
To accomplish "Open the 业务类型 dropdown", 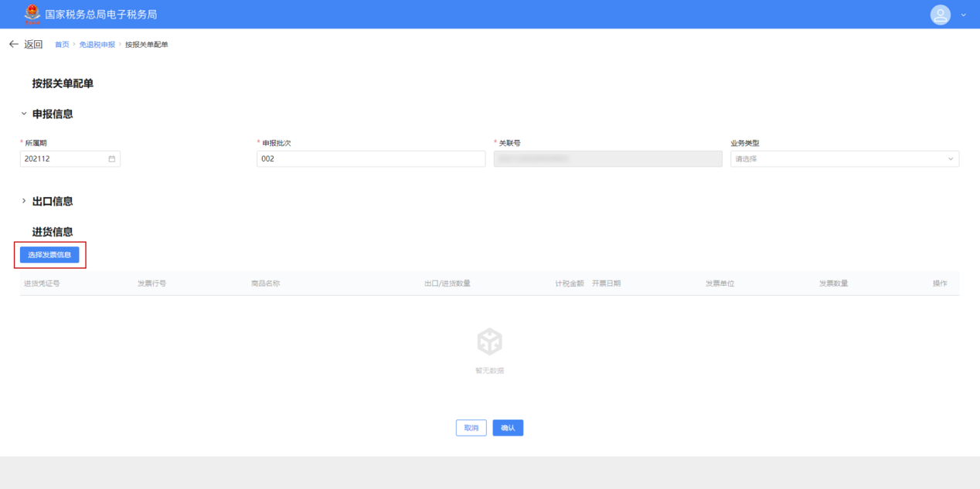I will point(844,159).
